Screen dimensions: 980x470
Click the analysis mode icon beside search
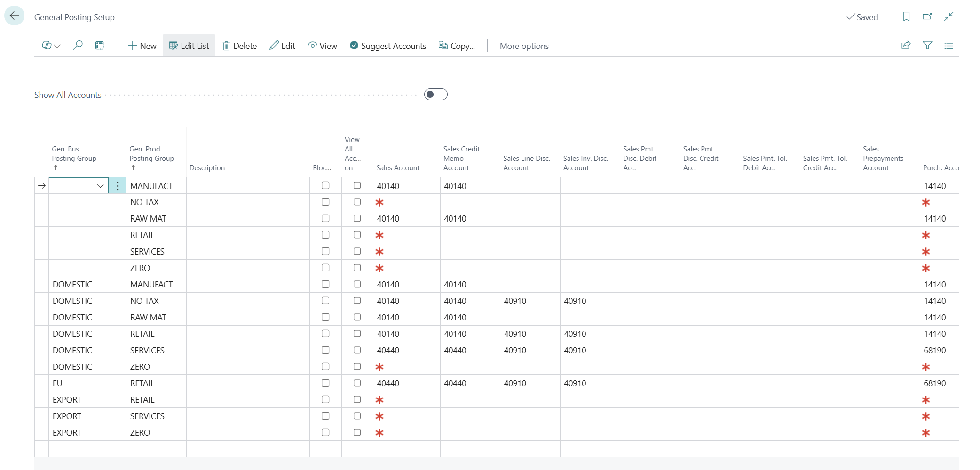click(x=100, y=46)
